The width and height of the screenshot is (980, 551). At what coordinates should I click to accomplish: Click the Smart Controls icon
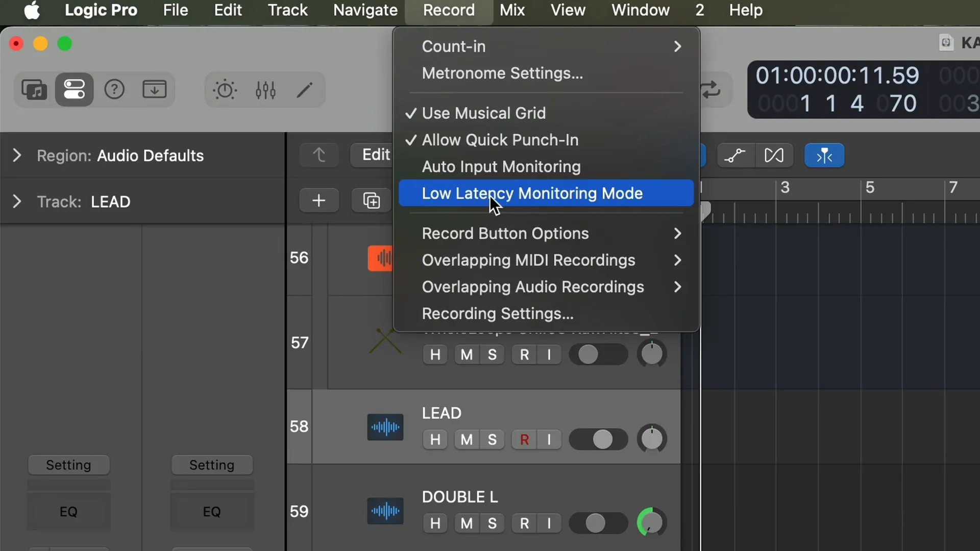pyautogui.click(x=225, y=89)
